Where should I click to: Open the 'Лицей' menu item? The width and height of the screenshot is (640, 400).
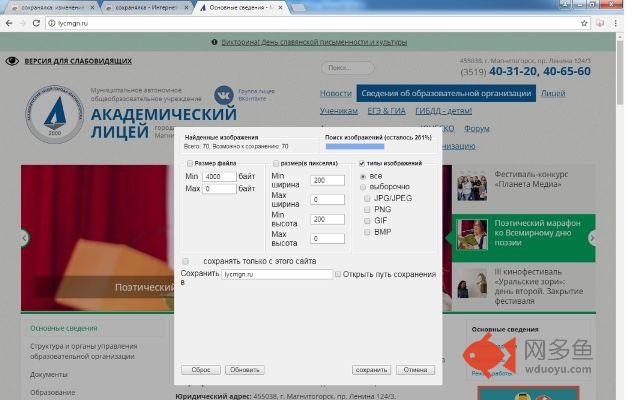click(x=553, y=93)
